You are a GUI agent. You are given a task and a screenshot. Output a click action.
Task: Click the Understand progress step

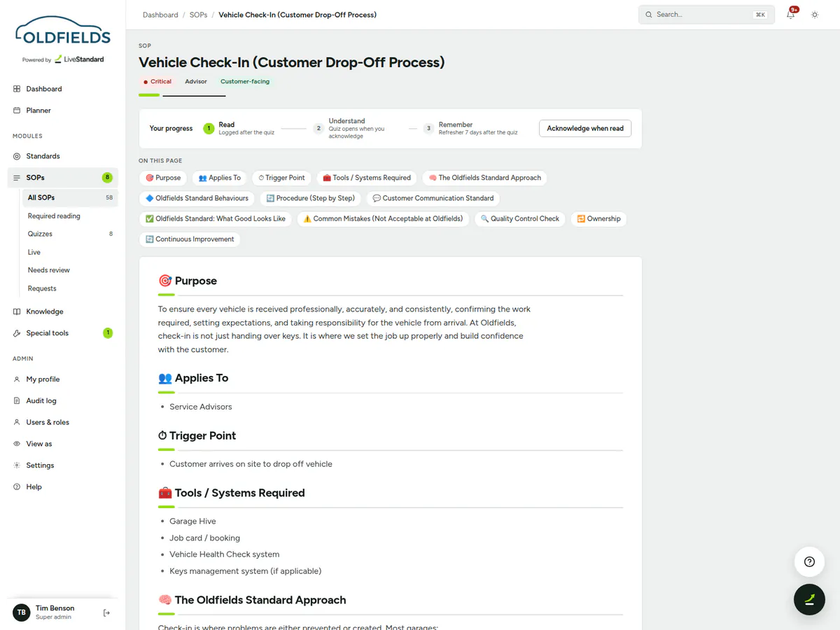[357, 129]
